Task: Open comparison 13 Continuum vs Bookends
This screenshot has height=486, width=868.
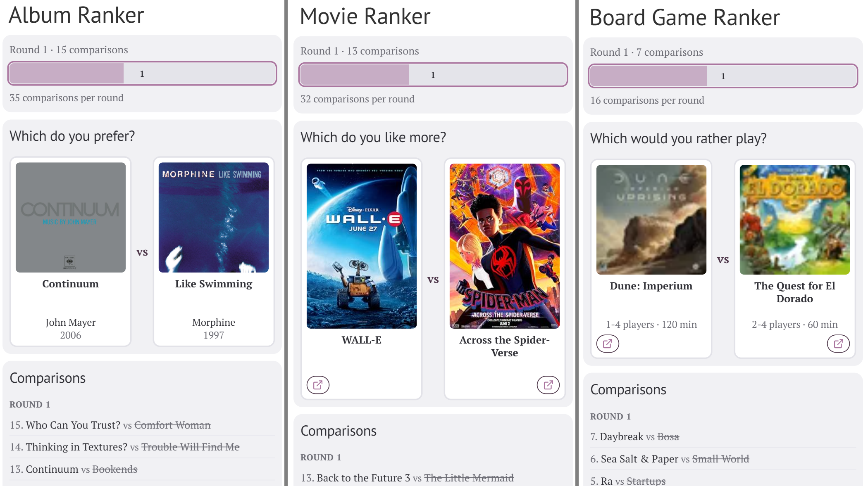Action: click(x=142, y=469)
